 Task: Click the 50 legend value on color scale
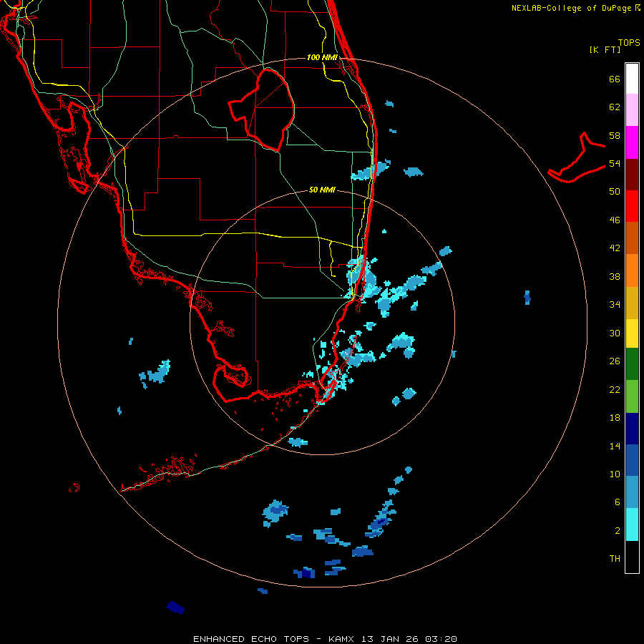(x=615, y=192)
